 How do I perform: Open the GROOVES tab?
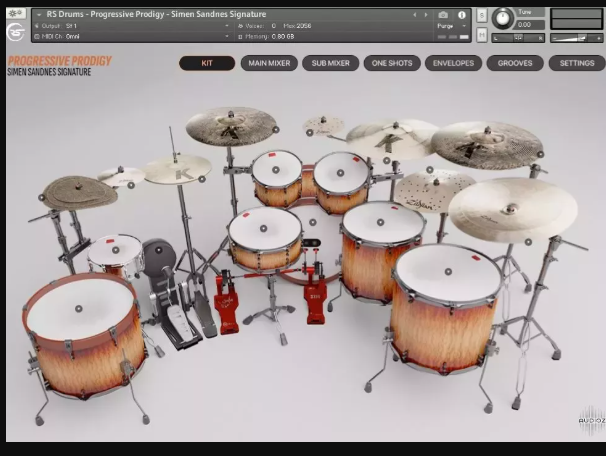pyautogui.click(x=515, y=63)
